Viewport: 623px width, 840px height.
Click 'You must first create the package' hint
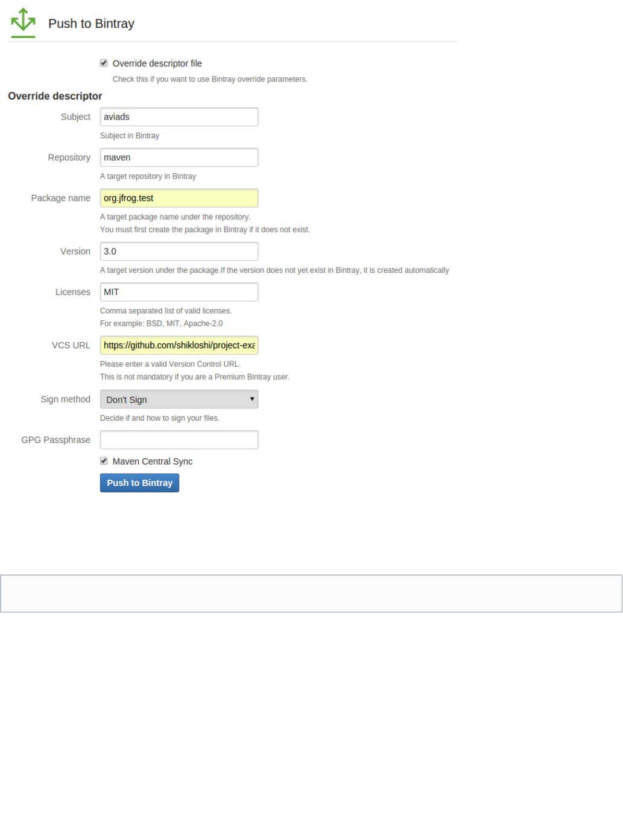tap(205, 230)
